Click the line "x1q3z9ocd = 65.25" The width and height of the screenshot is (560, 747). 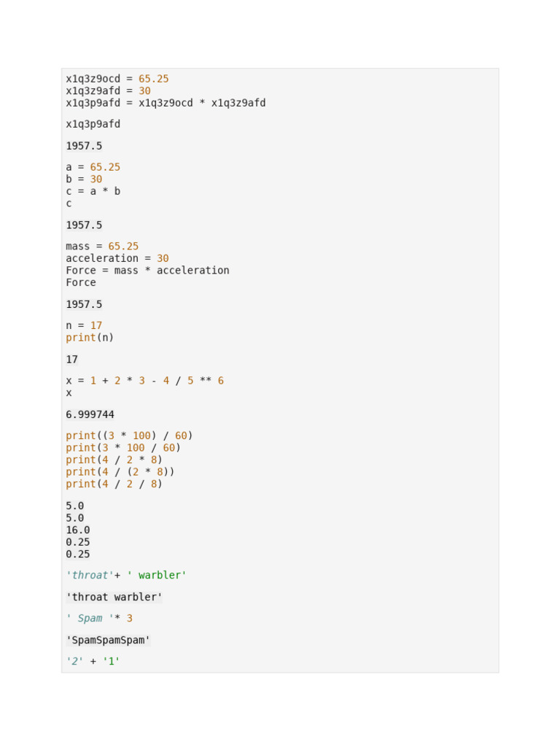[x=117, y=79]
